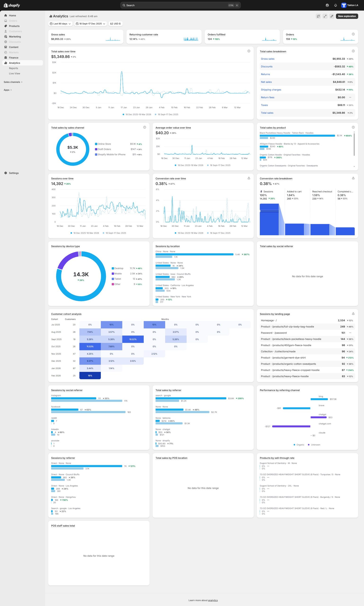Open the 18 Sept–17 Dec 2025 comparison dropdown
The image size is (364, 606).
click(90, 24)
